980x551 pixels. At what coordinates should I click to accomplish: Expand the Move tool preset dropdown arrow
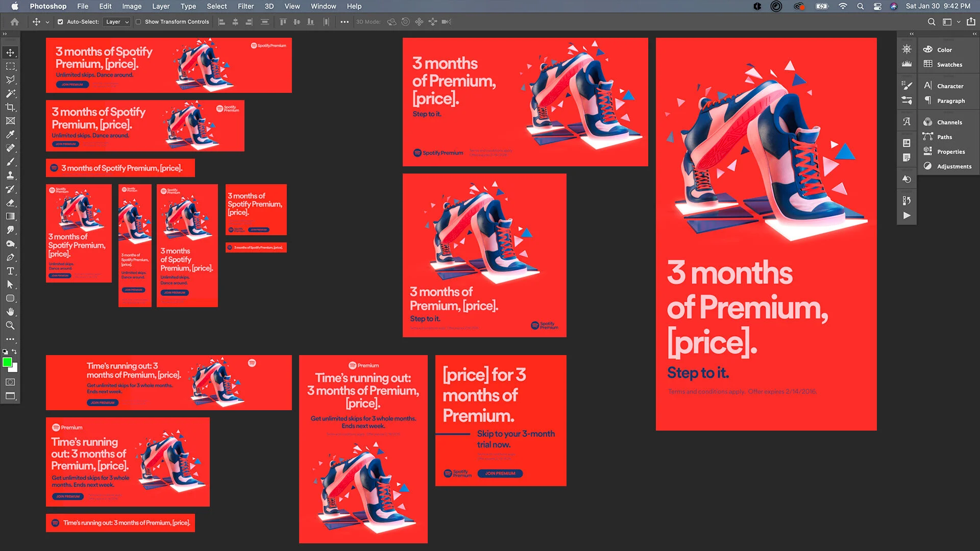tap(47, 22)
